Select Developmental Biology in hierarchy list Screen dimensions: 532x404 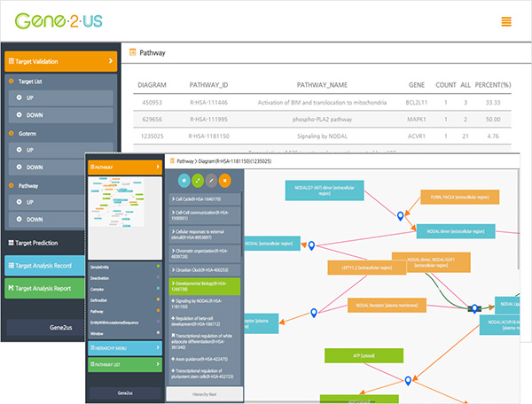click(x=205, y=286)
